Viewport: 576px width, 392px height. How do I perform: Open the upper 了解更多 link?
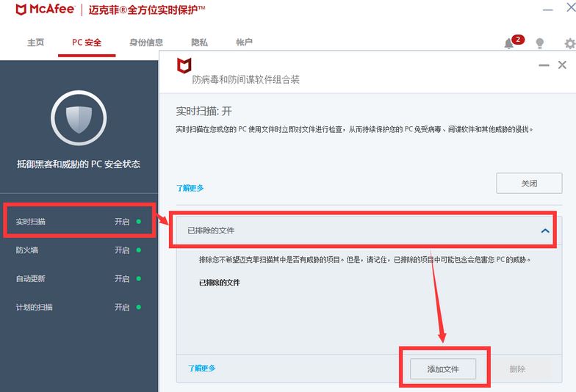[x=190, y=188]
